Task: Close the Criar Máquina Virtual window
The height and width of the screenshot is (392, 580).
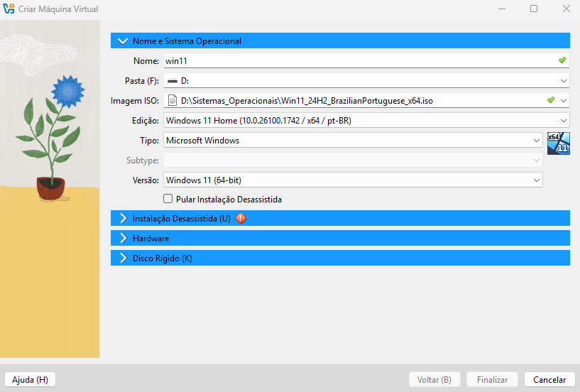Action: point(567,9)
